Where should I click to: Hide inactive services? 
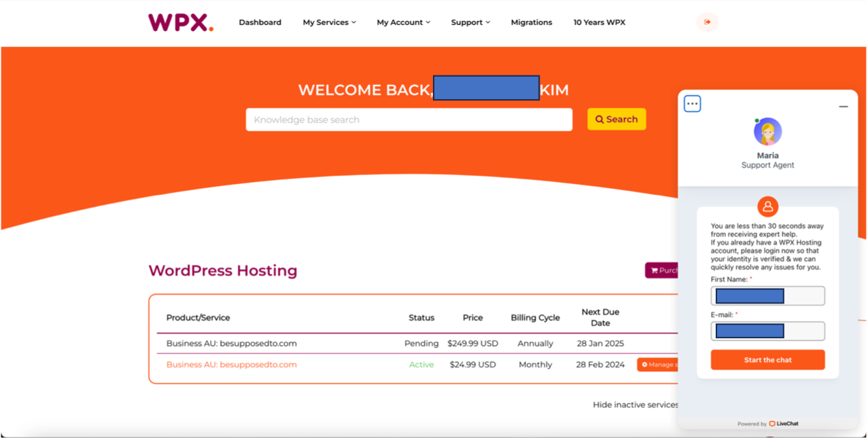[636, 405]
